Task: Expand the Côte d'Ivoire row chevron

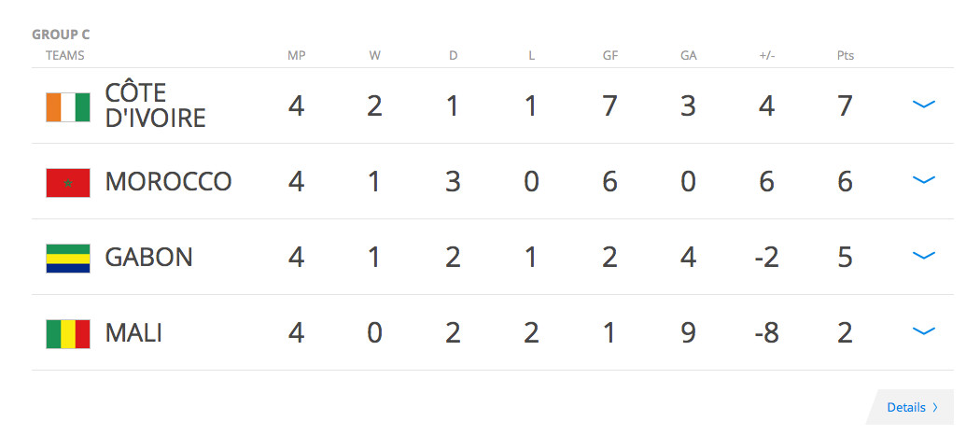Action: point(924,105)
